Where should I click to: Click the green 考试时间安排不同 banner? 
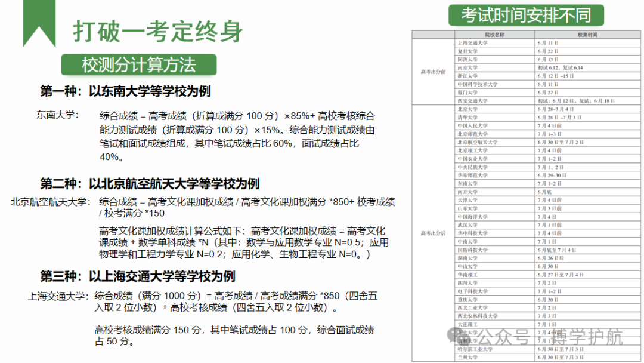[x=526, y=15]
